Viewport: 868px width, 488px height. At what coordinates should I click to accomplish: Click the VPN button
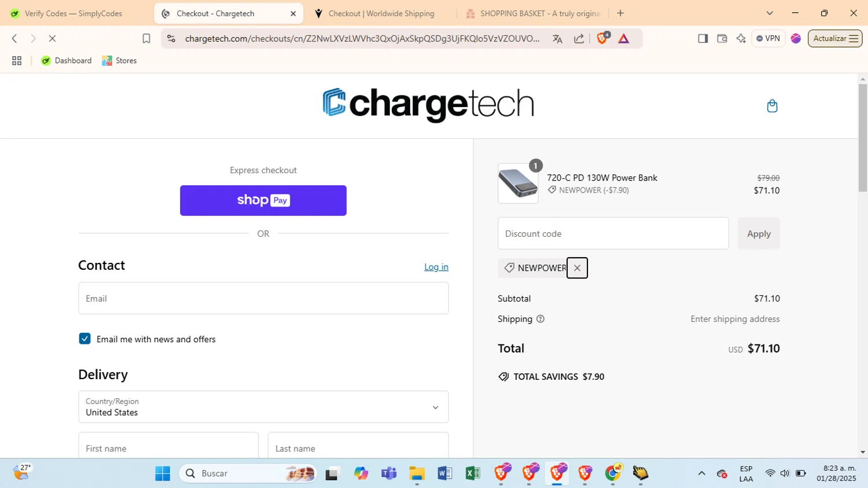click(x=768, y=39)
